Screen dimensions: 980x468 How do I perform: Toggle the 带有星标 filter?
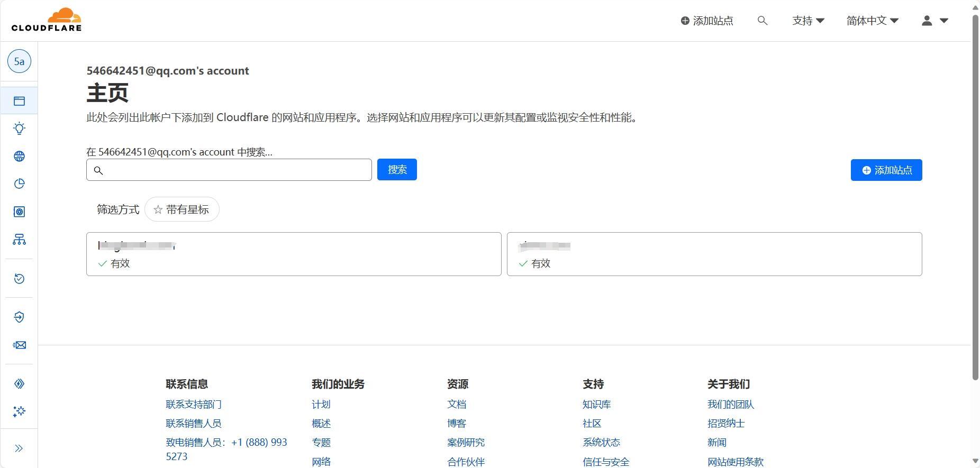pos(182,209)
